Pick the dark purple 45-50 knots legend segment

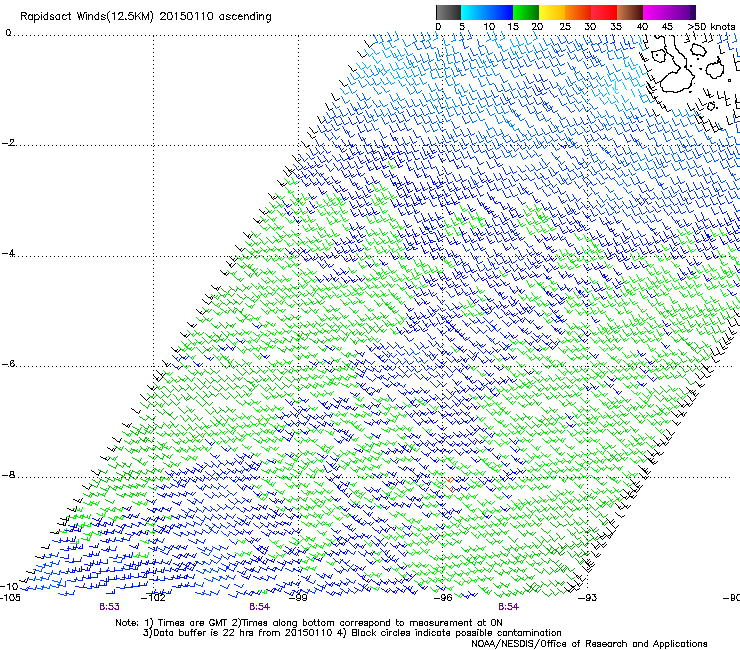(683, 12)
